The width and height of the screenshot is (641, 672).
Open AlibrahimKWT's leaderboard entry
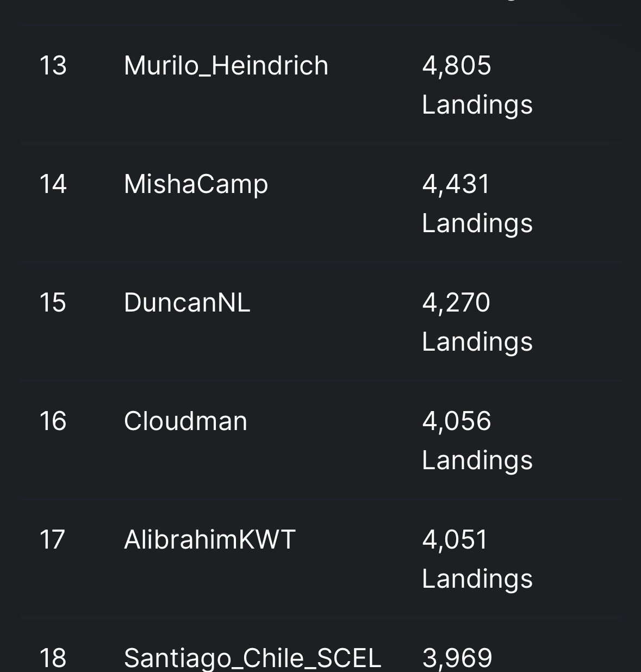pyautogui.click(x=210, y=539)
